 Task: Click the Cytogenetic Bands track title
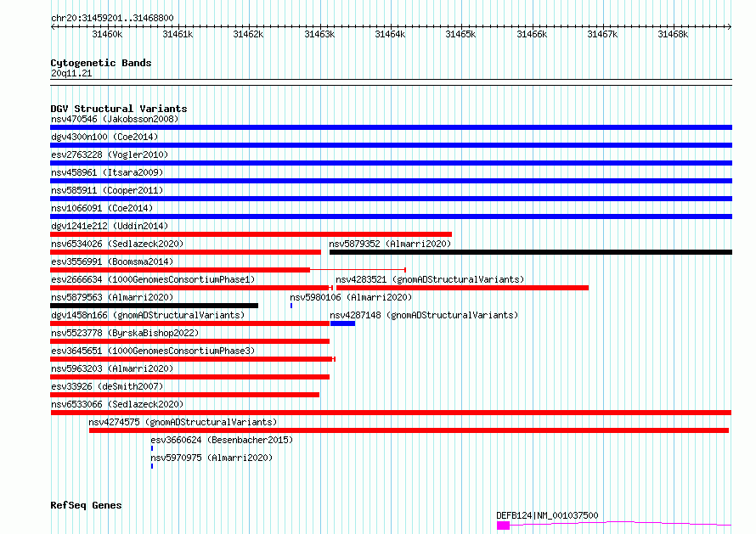pos(101,63)
